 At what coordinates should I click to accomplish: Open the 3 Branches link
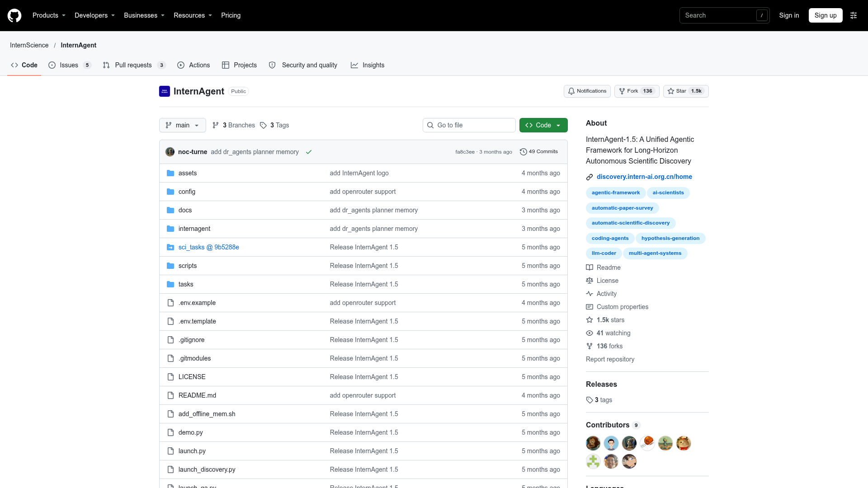point(234,125)
